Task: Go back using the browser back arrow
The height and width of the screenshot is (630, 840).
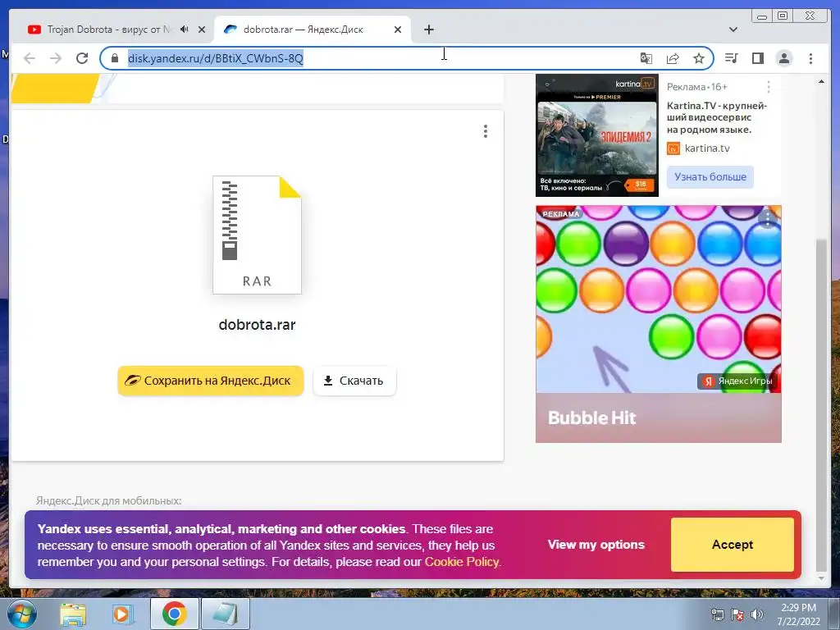Action: point(30,58)
